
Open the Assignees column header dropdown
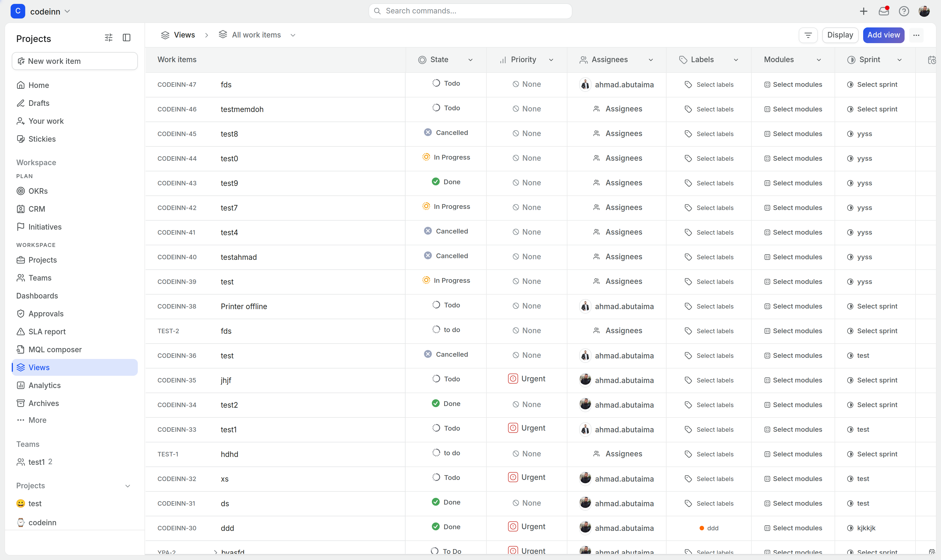click(x=651, y=60)
